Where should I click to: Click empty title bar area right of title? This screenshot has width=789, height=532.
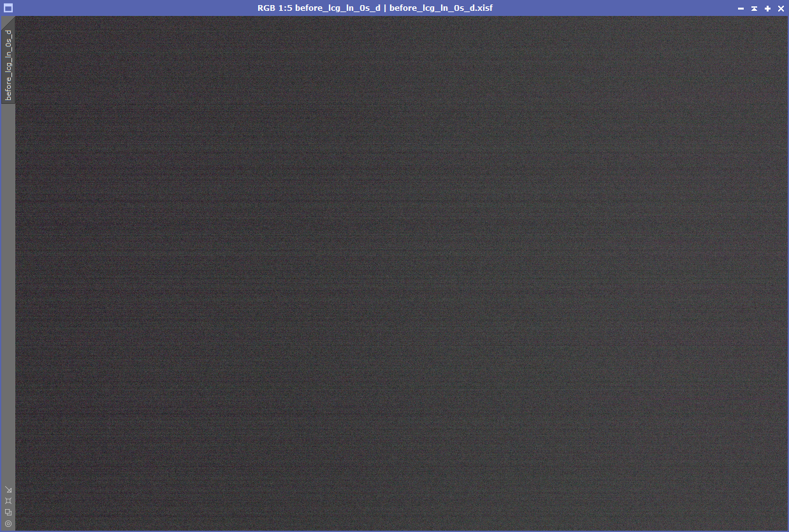point(605,8)
